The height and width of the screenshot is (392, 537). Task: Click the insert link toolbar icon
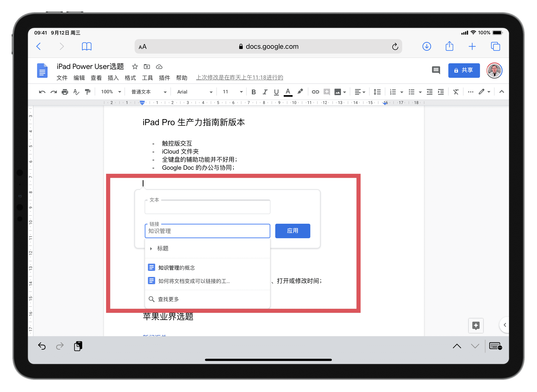[315, 92]
